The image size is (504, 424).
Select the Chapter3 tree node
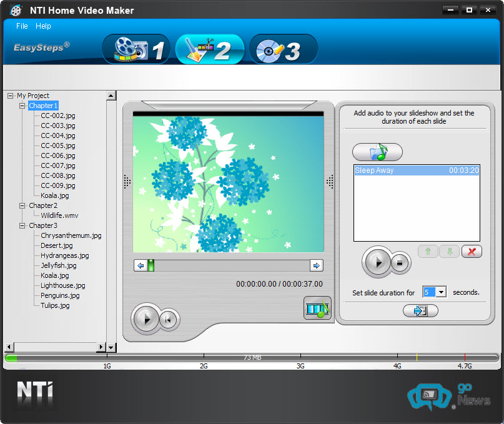point(43,225)
